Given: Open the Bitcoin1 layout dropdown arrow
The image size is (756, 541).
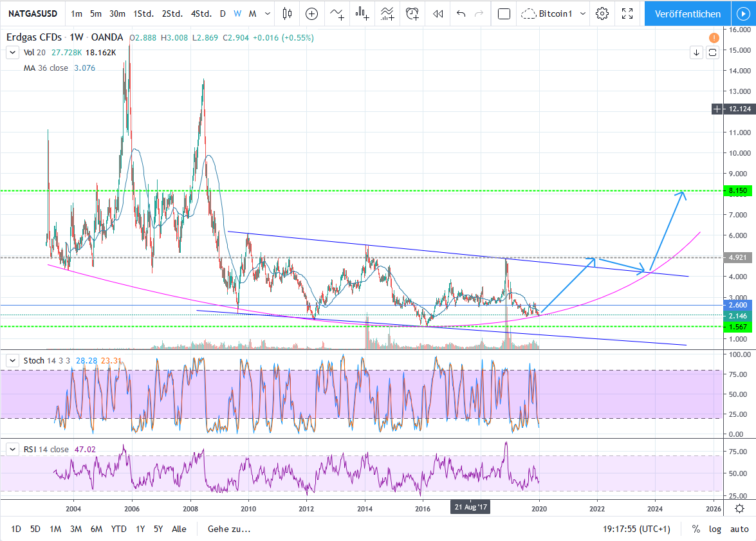Looking at the screenshot, I should click(583, 14).
